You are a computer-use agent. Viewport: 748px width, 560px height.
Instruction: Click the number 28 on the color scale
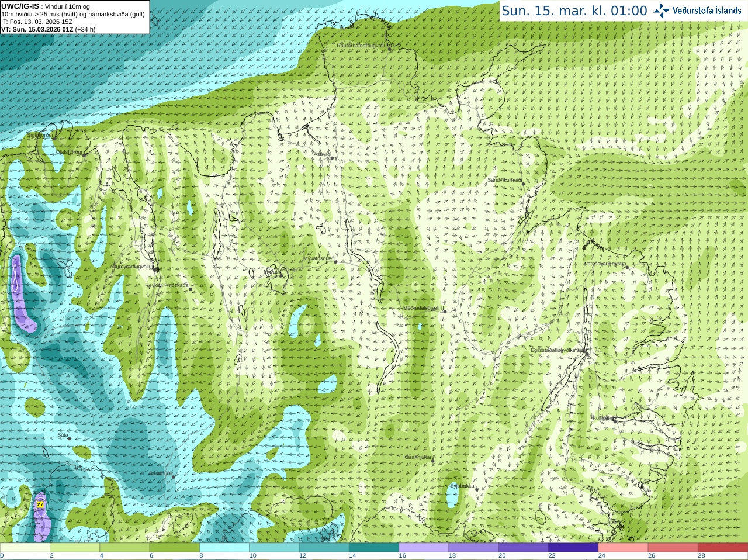702,556
